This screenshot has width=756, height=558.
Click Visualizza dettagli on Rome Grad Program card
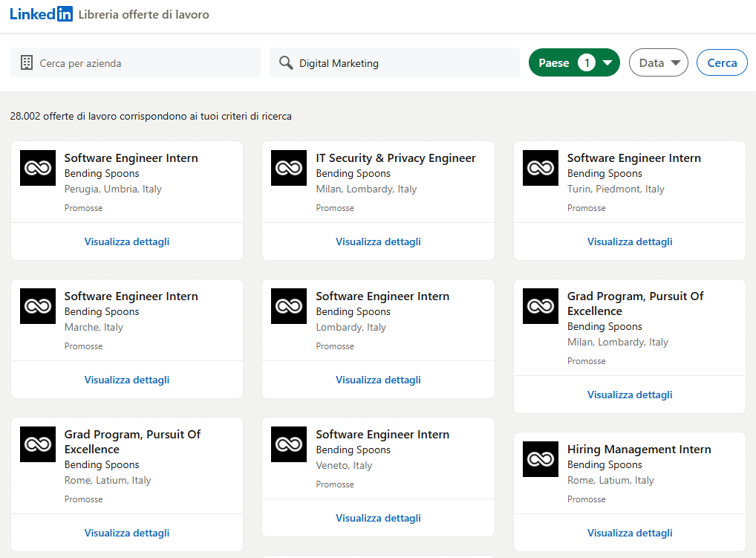[127, 533]
